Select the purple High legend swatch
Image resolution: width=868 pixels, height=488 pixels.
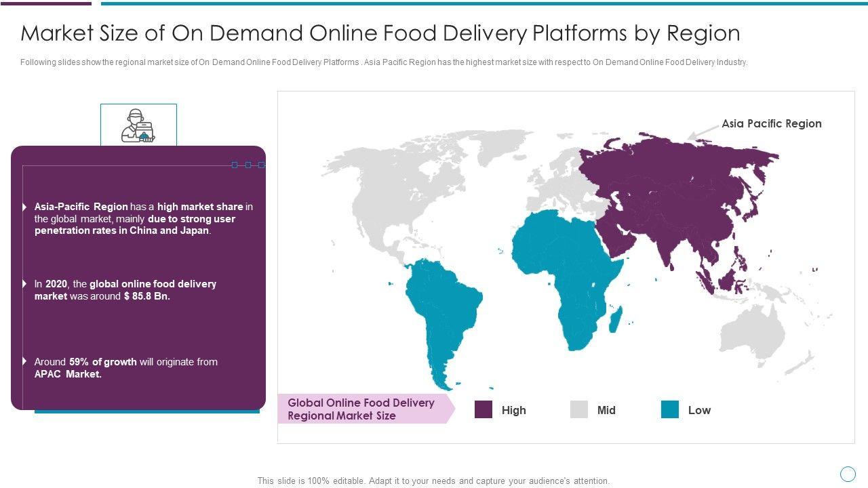tap(484, 409)
